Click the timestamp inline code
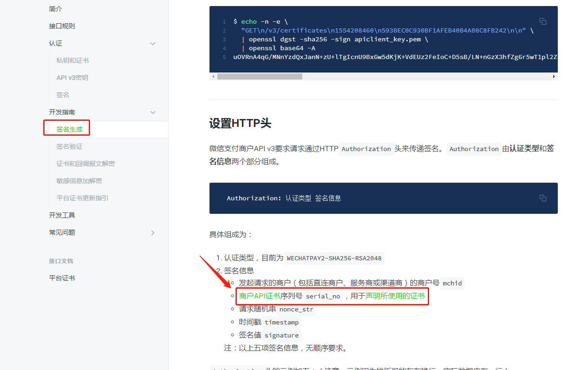The width and height of the screenshot is (588, 370). (x=281, y=322)
